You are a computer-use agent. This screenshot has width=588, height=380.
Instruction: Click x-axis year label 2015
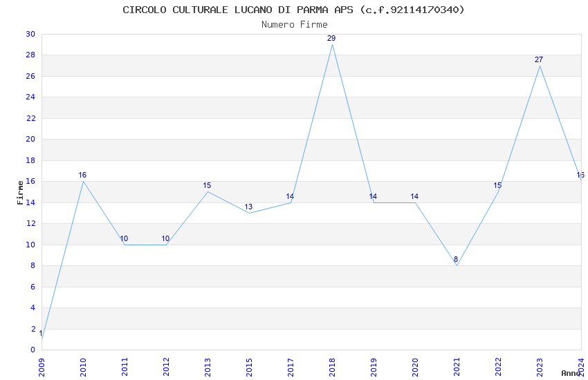[249, 367]
